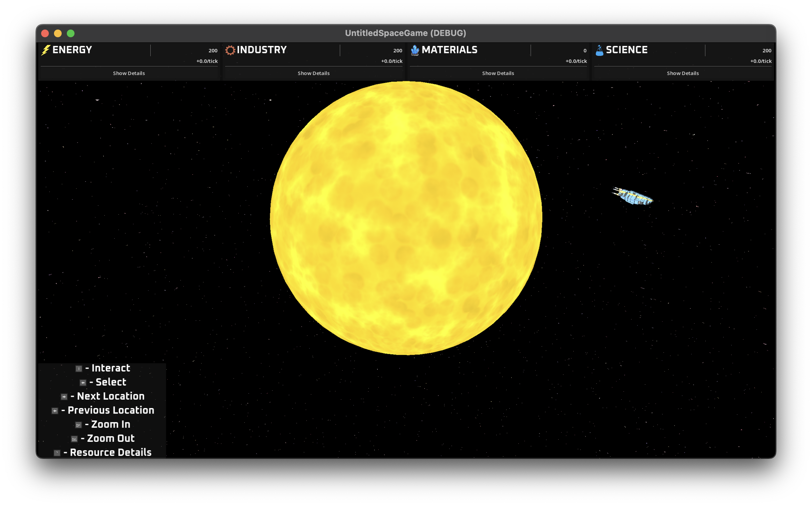Click the Interact key icon in the legend
Image resolution: width=812 pixels, height=506 pixels.
point(78,368)
